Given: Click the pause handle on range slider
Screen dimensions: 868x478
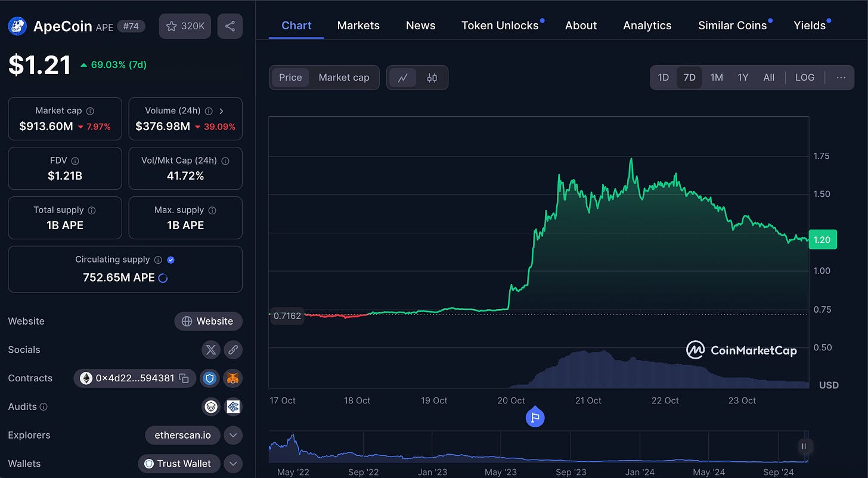Looking at the screenshot, I should (x=804, y=446).
